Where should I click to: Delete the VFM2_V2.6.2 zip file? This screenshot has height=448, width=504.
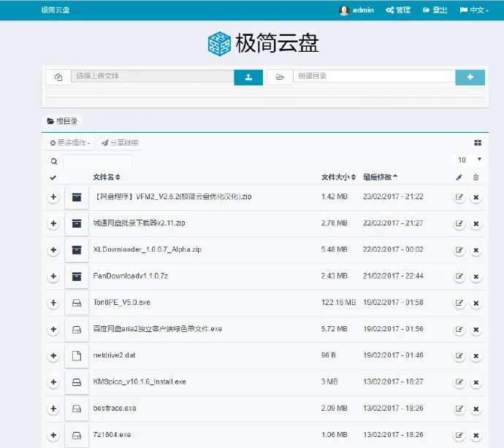[476, 197]
